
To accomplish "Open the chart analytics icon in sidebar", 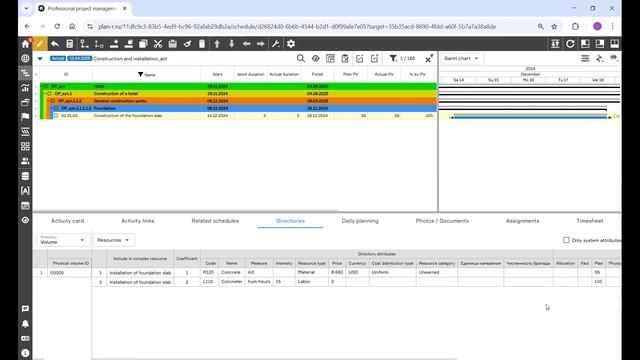I will tap(25, 88).
